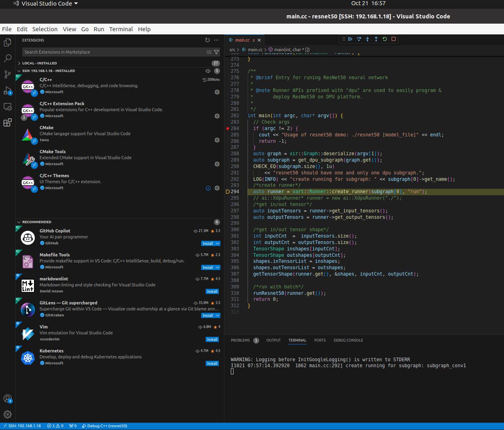Open manage gear for CMake Tools extension
Image resolution: width=504 pixels, height=430 pixels.
217,164
